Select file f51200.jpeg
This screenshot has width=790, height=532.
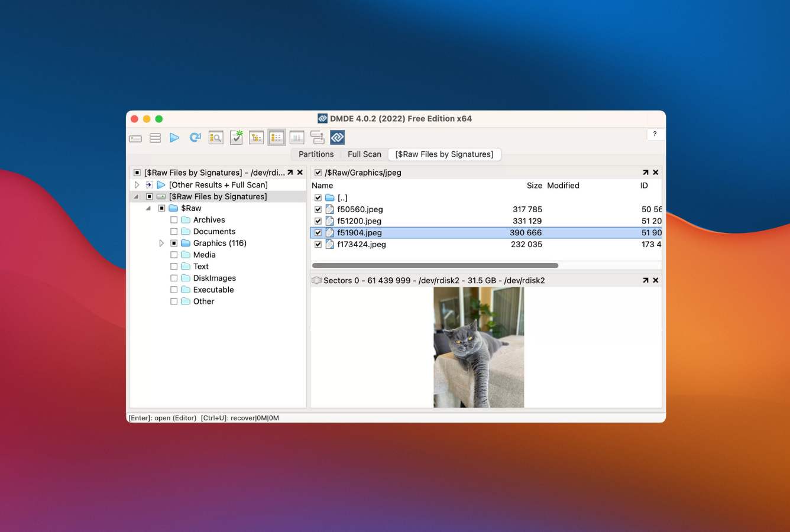click(x=360, y=221)
